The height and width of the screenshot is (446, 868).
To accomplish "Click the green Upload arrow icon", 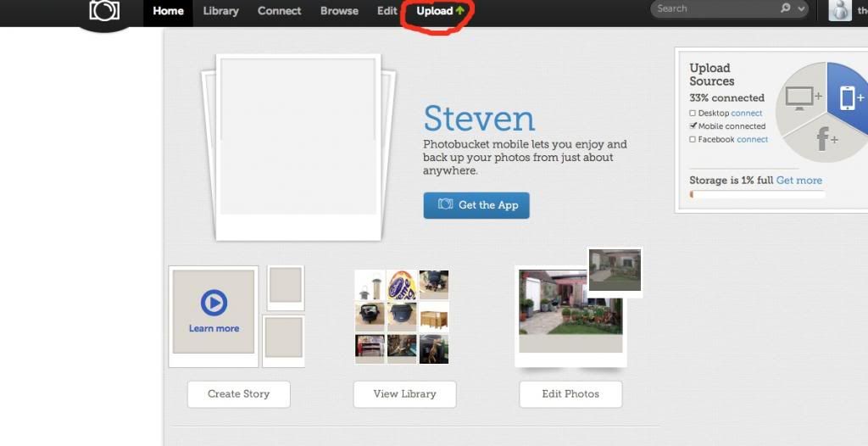I will 459,10.
